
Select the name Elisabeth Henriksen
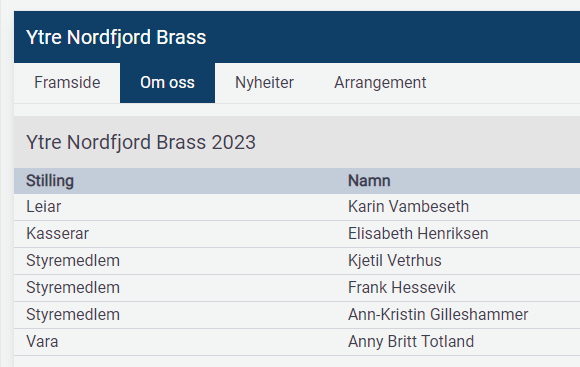[418, 233]
